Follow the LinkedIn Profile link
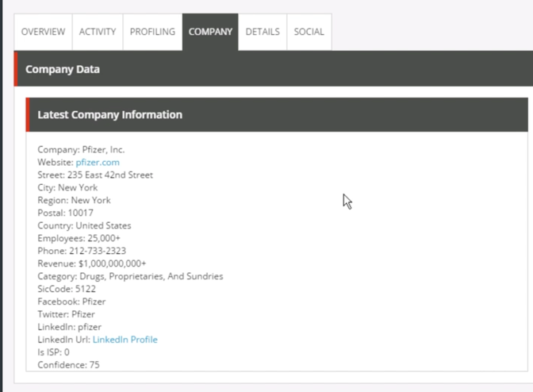 [x=125, y=340]
